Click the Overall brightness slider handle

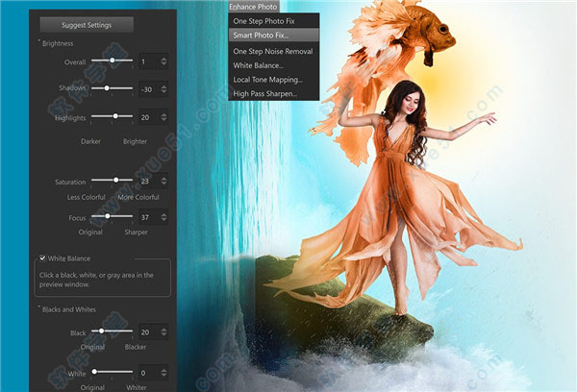click(x=113, y=61)
